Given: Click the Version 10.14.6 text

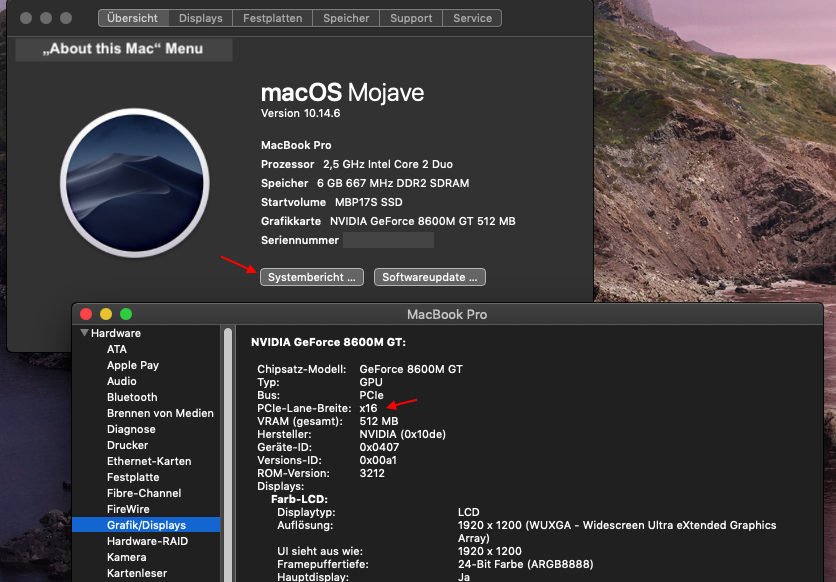Looking at the screenshot, I should coord(300,113).
